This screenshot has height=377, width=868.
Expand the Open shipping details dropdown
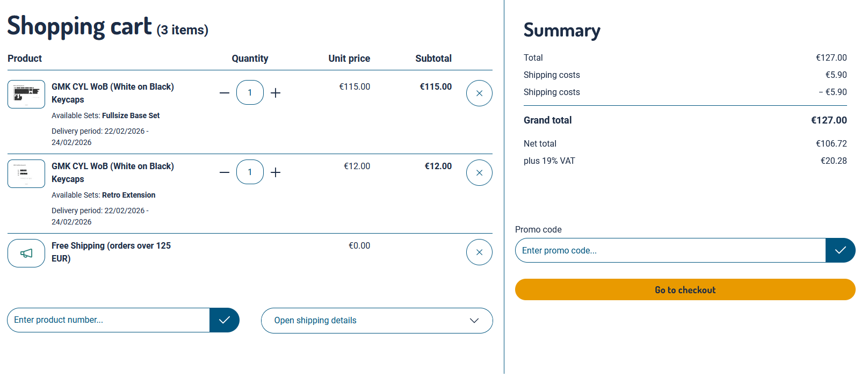coord(377,321)
